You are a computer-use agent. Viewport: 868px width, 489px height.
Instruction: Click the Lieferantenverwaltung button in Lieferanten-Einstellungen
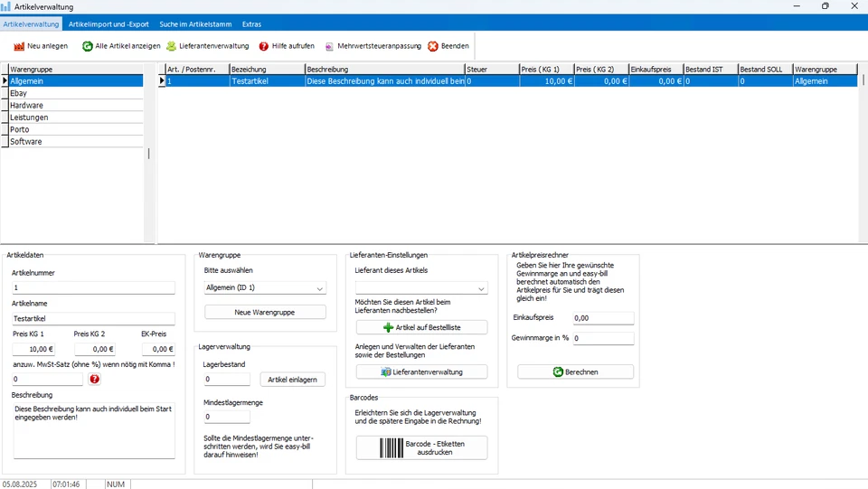[x=422, y=371]
